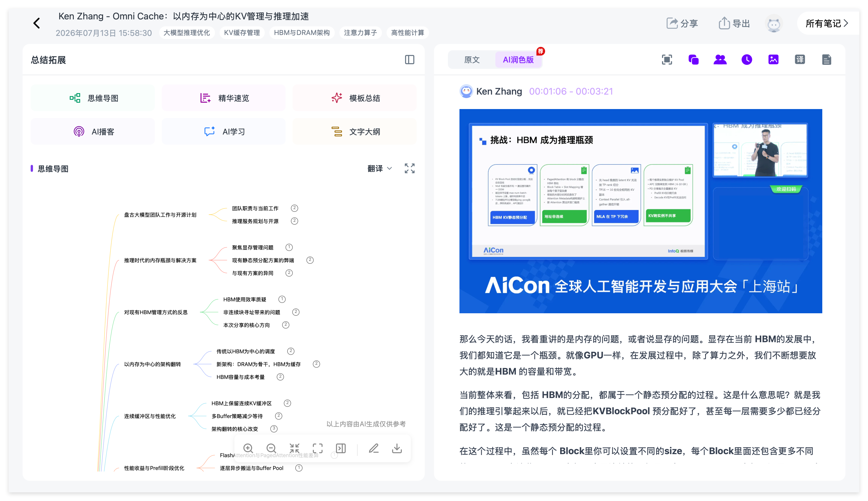The image size is (868, 501).
Task: Click the note title Ken Zhang - Omni Cache
Action: tap(183, 16)
